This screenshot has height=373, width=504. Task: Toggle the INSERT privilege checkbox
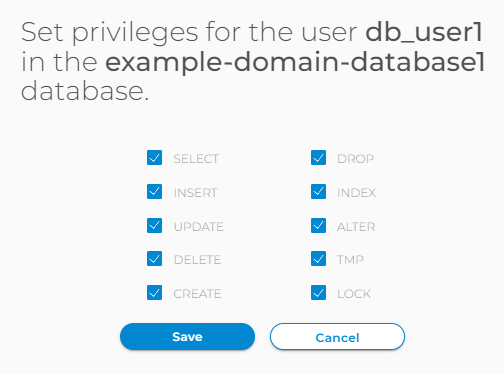coord(154,192)
